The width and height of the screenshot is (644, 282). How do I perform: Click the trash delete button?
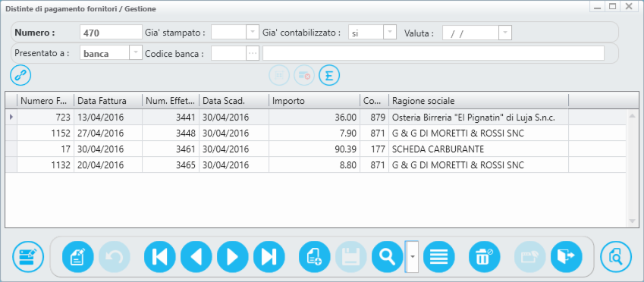485,257
